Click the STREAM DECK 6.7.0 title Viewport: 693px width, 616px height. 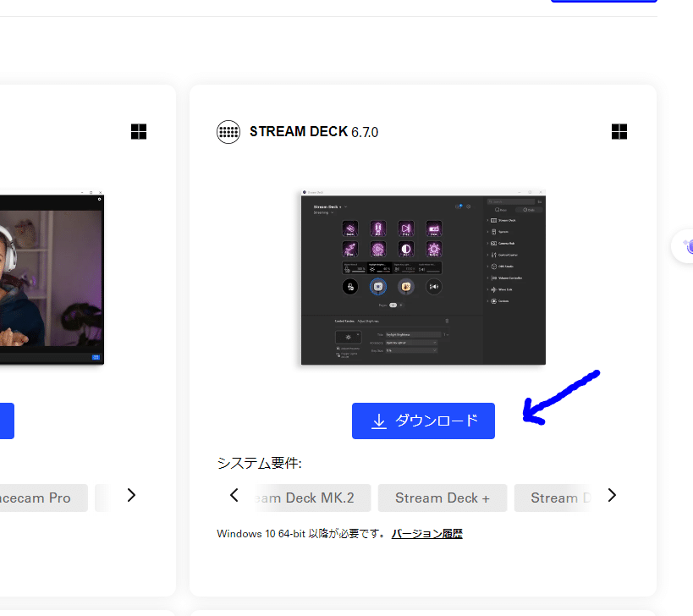[314, 132]
